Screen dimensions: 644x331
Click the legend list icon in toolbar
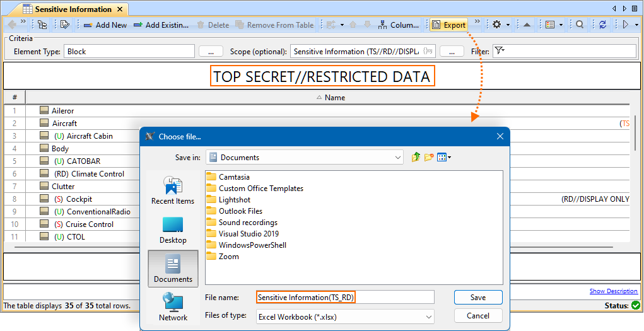point(551,25)
